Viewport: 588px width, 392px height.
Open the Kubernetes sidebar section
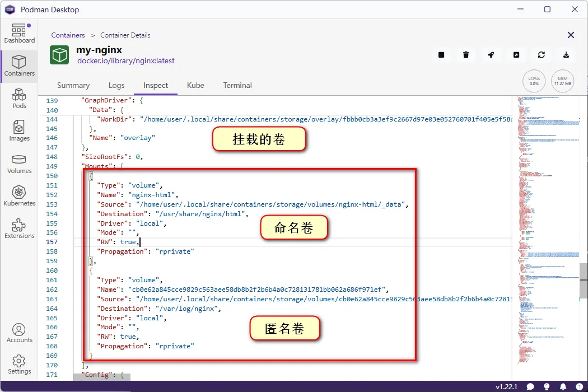click(19, 196)
